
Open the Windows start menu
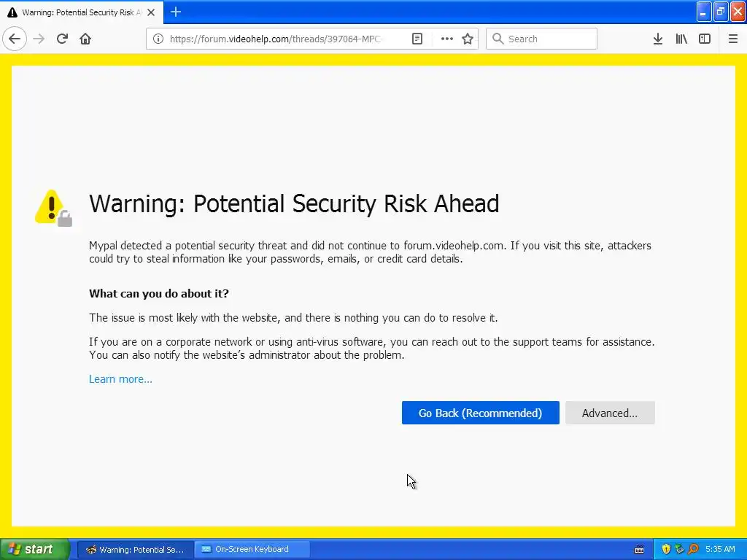coord(34,549)
